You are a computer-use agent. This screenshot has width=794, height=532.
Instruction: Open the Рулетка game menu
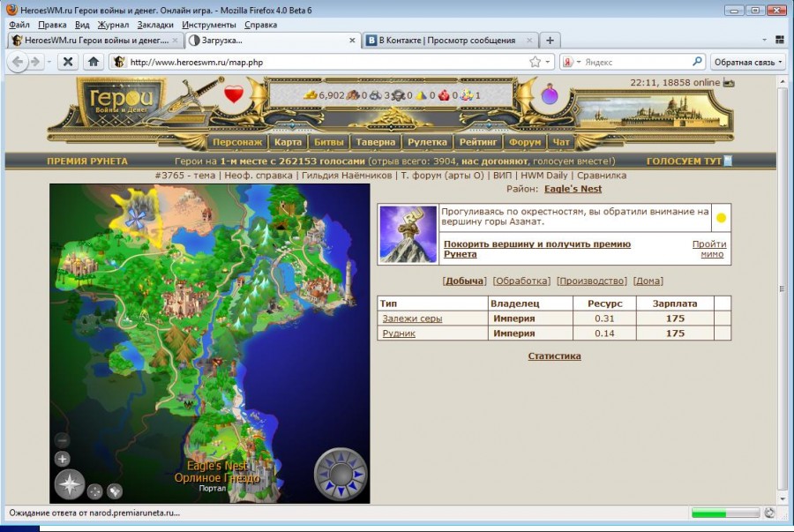[x=427, y=142]
